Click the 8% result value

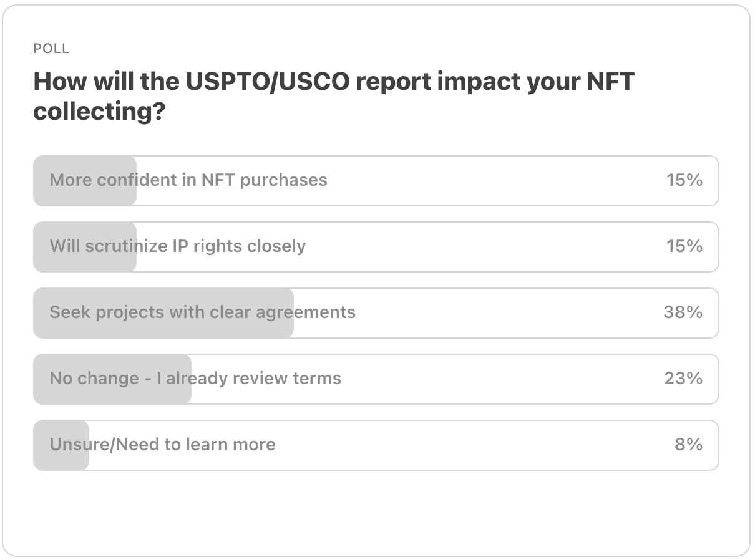point(688,445)
